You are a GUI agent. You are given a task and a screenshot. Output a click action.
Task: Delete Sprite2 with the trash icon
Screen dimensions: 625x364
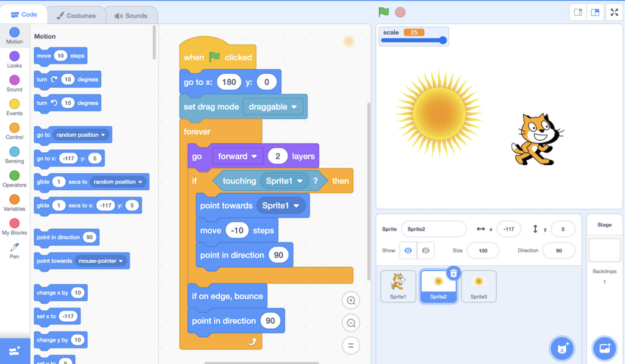coord(453,273)
